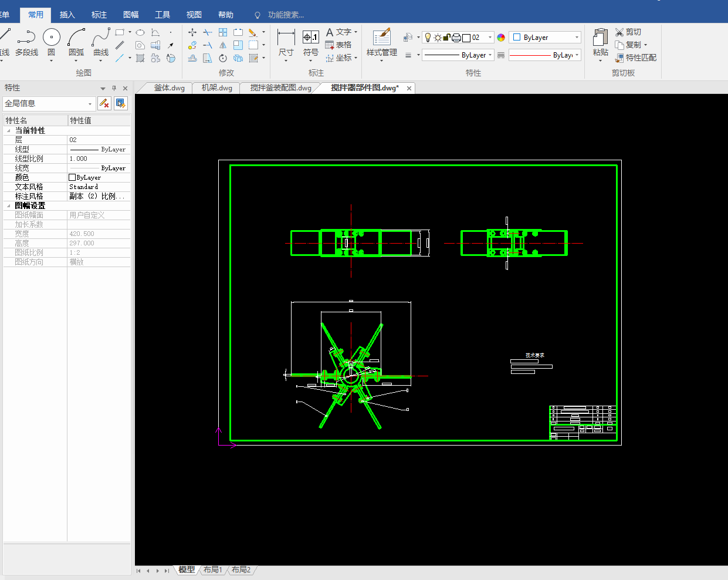This screenshot has width=728, height=580.
Task: Click the 线型比例 value 1.000
Action: coord(99,159)
